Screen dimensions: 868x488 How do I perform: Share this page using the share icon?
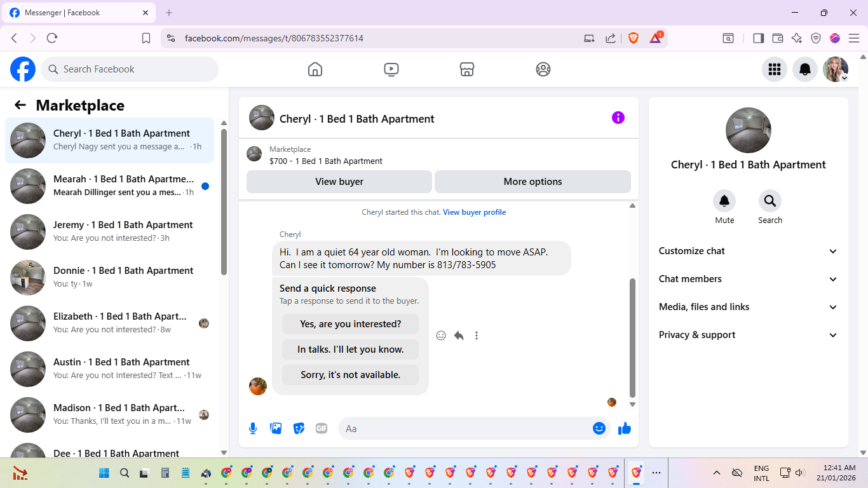tap(611, 38)
